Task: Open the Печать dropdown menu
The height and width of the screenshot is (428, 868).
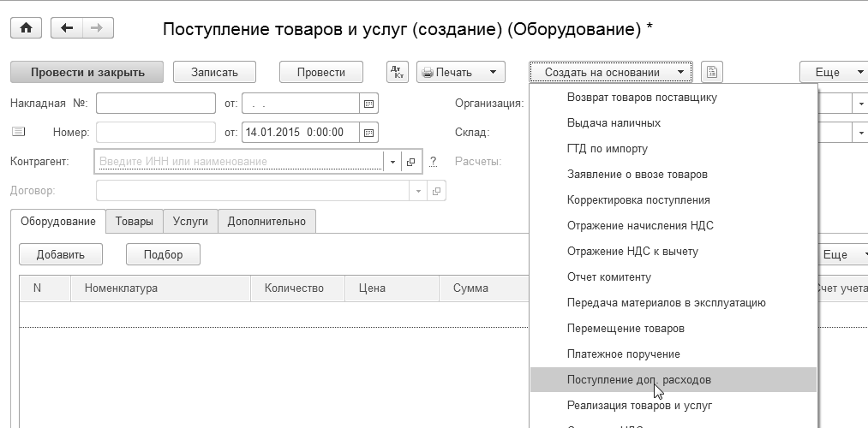Action: tap(493, 72)
